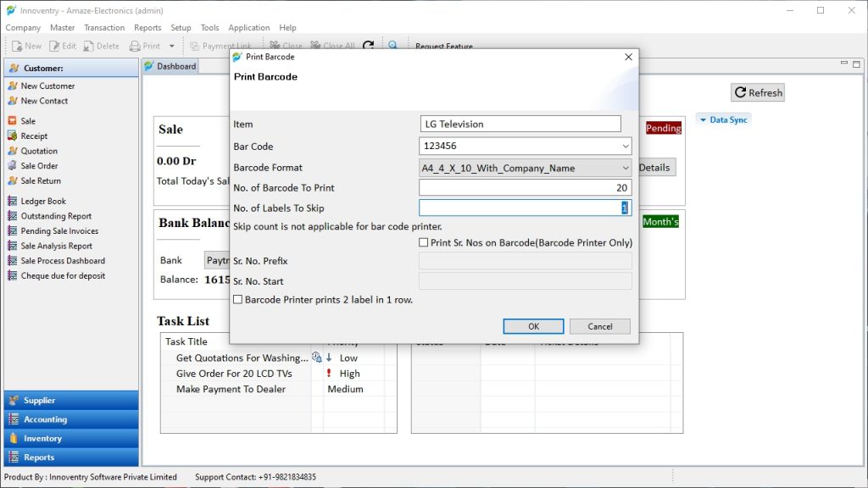868x488 pixels.
Task: Click the Quotation sidebar icon
Action: (x=12, y=151)
